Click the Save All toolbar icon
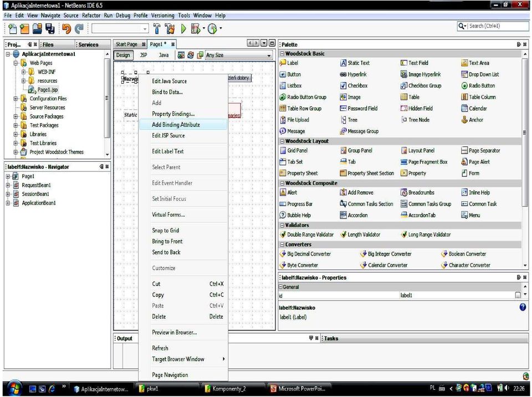 pyautogui.click(x=50, y=29)
